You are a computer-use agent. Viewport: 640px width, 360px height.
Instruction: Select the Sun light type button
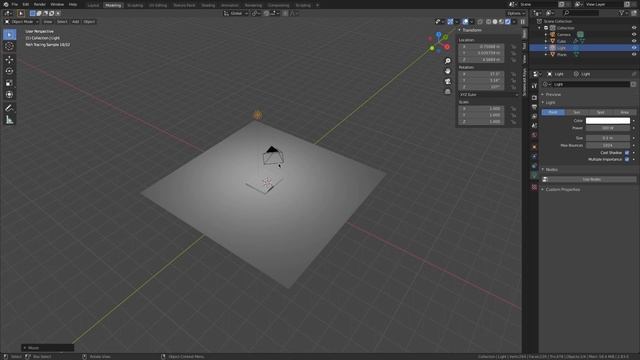click(x=576, y=112)
